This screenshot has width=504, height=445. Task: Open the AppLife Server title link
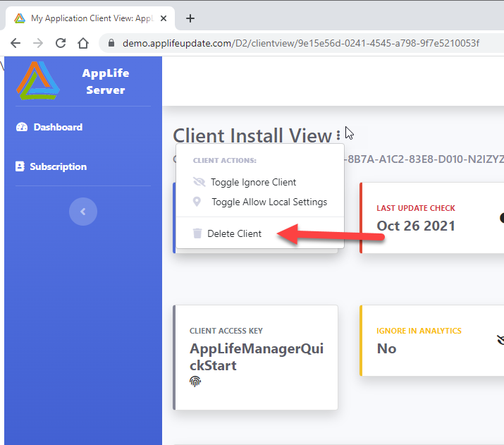(x=106, y=81)
